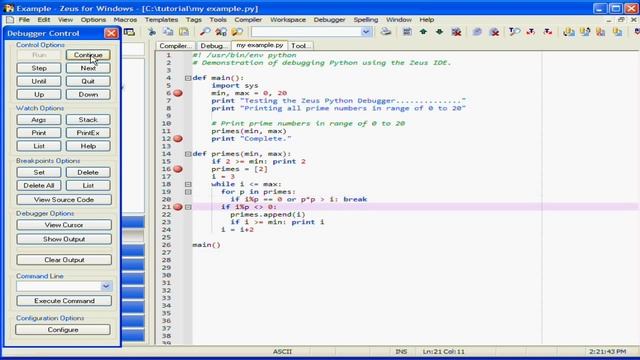Open the Compiler menu
Screen dimensions: 640x360
coord(248,20)
